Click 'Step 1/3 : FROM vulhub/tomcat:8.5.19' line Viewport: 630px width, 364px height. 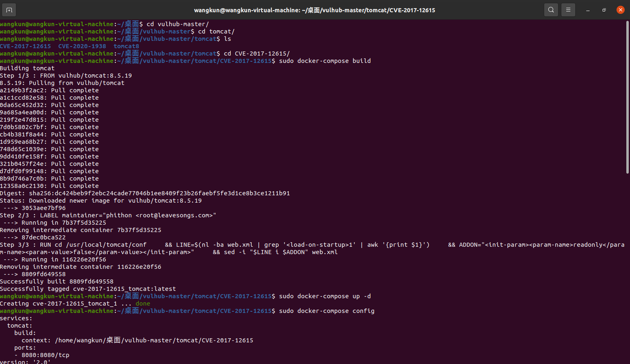66,76
